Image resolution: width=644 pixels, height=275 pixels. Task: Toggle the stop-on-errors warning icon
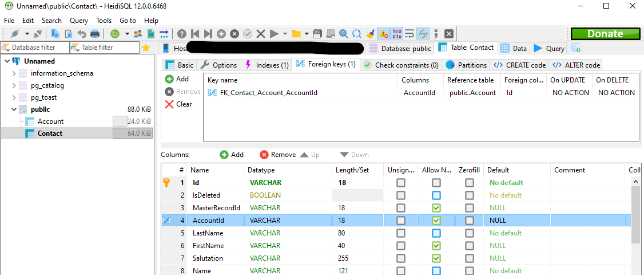(383, 34)
